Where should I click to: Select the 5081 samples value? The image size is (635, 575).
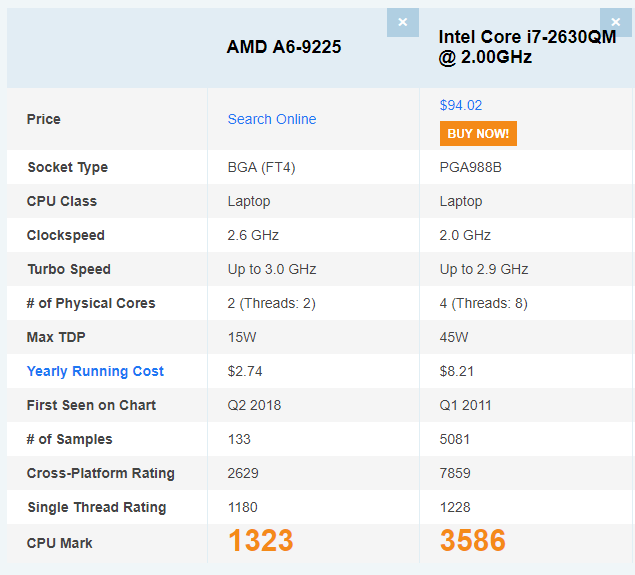coord(455,439)
